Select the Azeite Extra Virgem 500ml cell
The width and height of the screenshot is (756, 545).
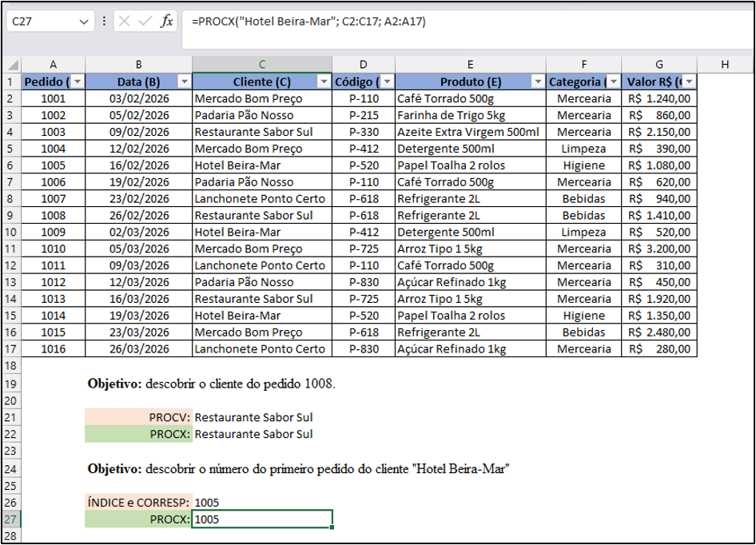(x=471, y=132)
